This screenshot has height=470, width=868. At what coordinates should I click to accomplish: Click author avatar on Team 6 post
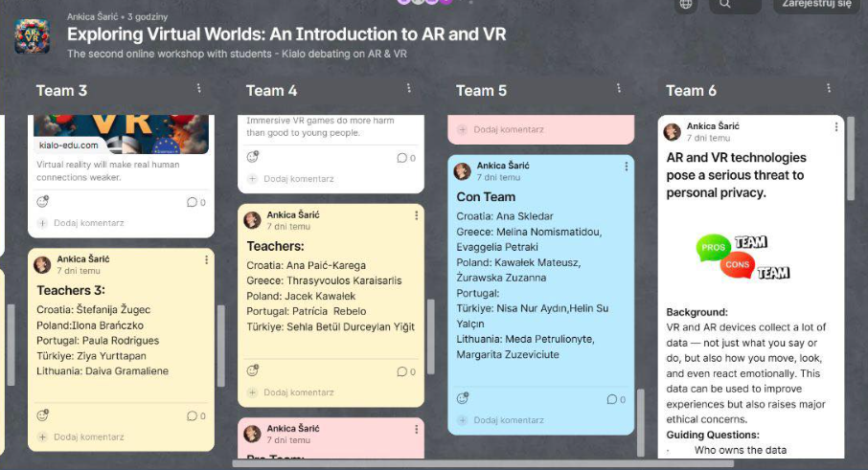click(673, 131)
